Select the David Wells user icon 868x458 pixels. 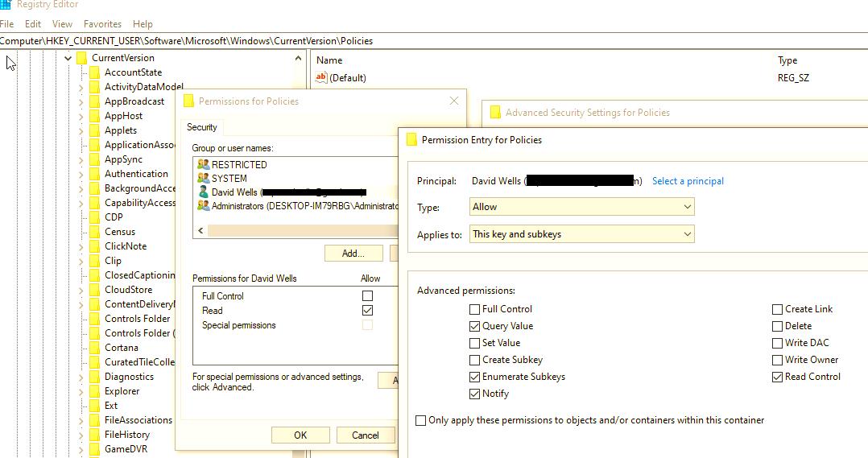point(203,192)
